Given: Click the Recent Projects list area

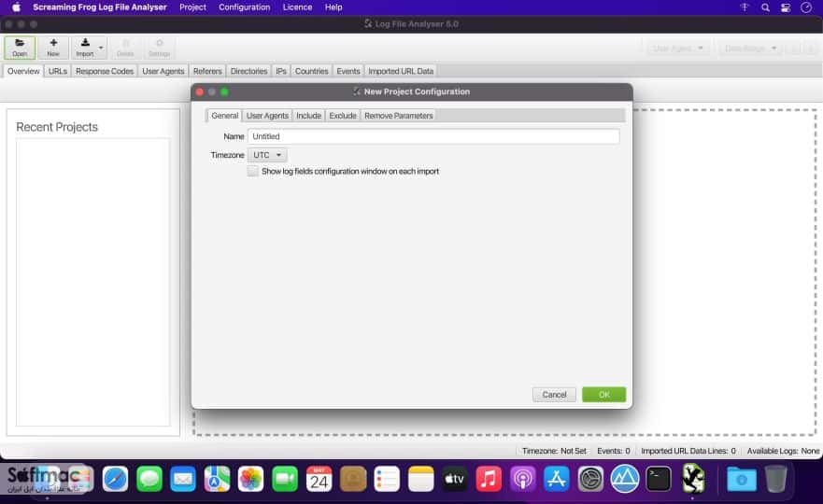Looking at the screenshot, I should (x=92, y=282).
